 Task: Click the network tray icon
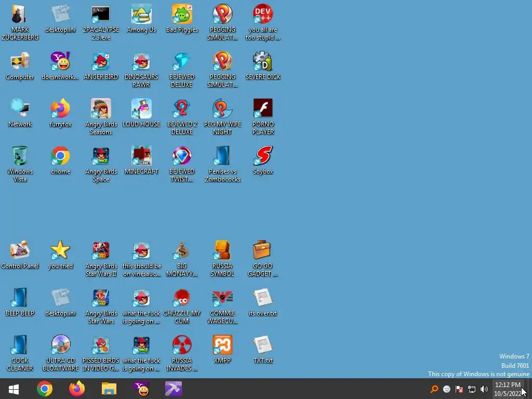click(472, 389)
